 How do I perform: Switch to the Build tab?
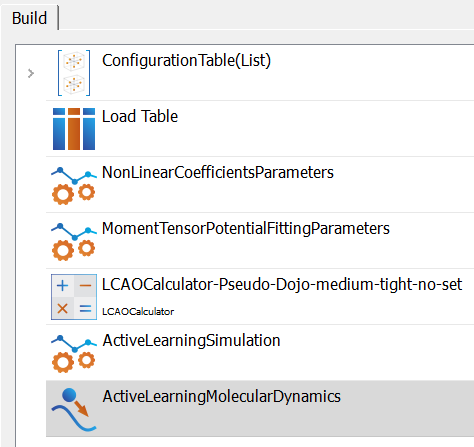(x=29, y=18)
